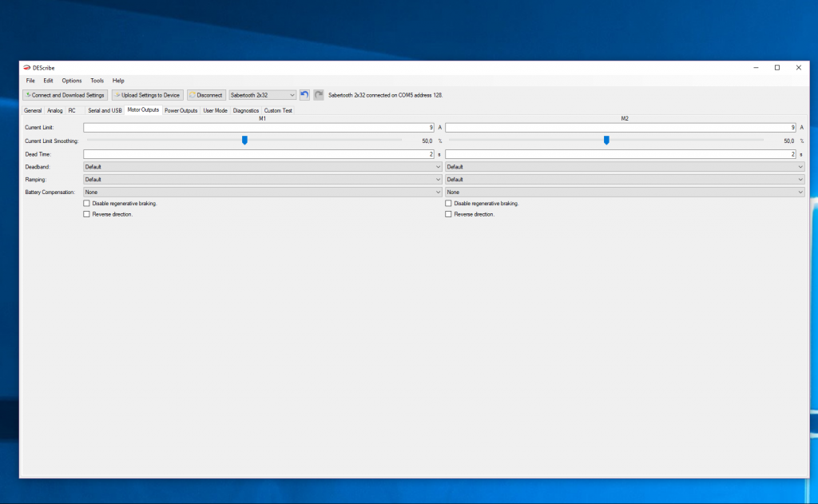Viewport: 818px width, 504px height.
Task: Switch to the Custom Test tab
Action: [x=278, y=110]
